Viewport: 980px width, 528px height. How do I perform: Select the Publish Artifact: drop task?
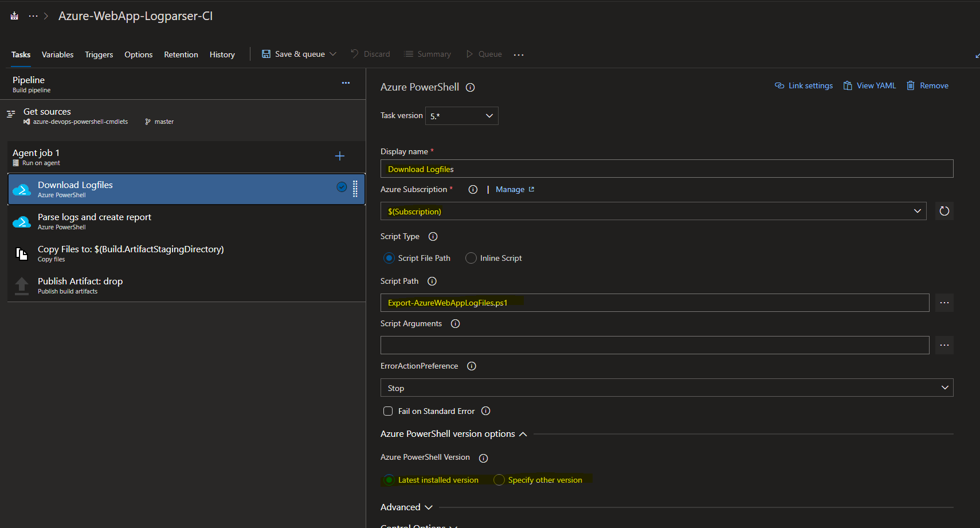click(186, 285)
